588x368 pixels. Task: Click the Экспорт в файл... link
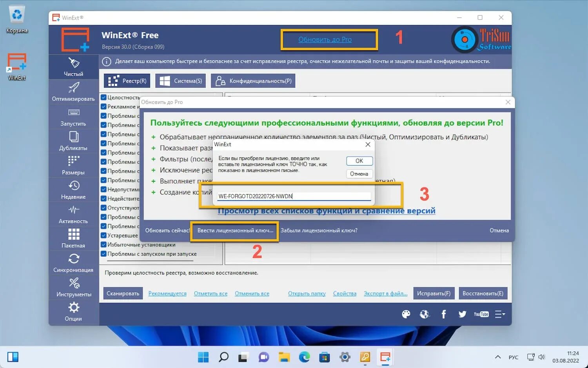386,293
